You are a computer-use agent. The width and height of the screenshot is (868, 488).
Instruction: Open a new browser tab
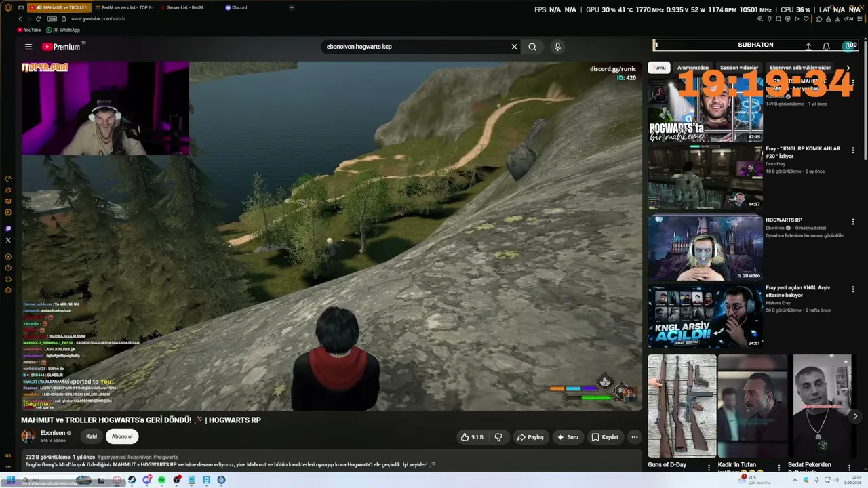click(292, 7)
